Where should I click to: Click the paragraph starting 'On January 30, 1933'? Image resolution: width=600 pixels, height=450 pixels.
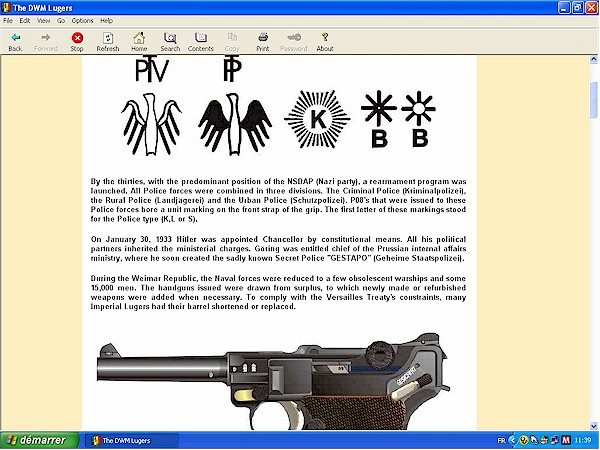[x=278, y=249]
